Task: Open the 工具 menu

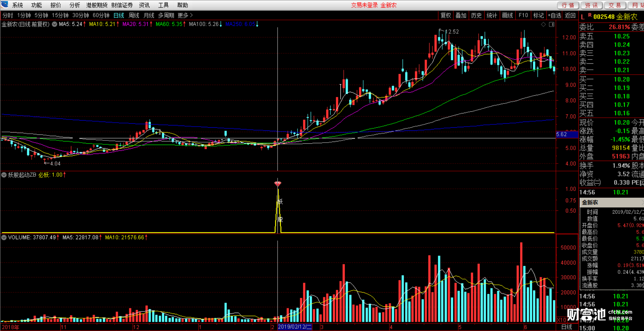Action: (163, 5)
